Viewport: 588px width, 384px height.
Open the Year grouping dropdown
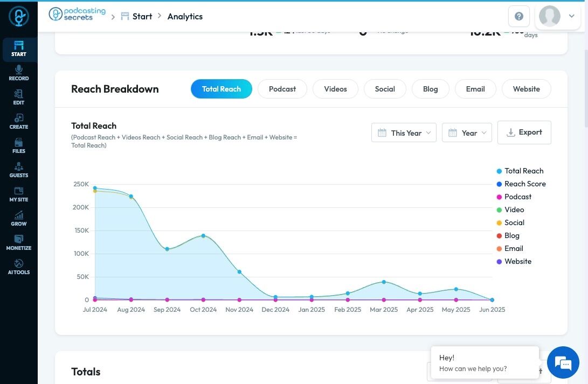click(x=467, y=132)
